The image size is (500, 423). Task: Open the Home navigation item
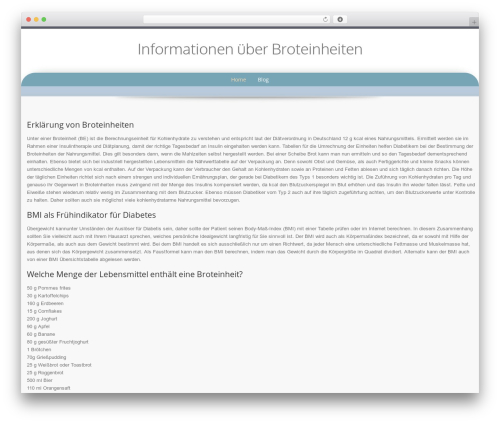238,80
